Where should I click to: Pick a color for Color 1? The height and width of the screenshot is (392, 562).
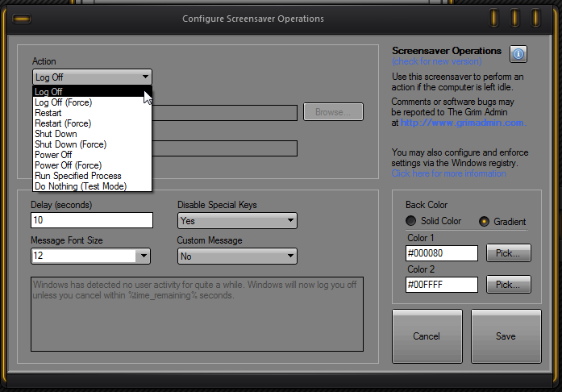click(508, 253)
